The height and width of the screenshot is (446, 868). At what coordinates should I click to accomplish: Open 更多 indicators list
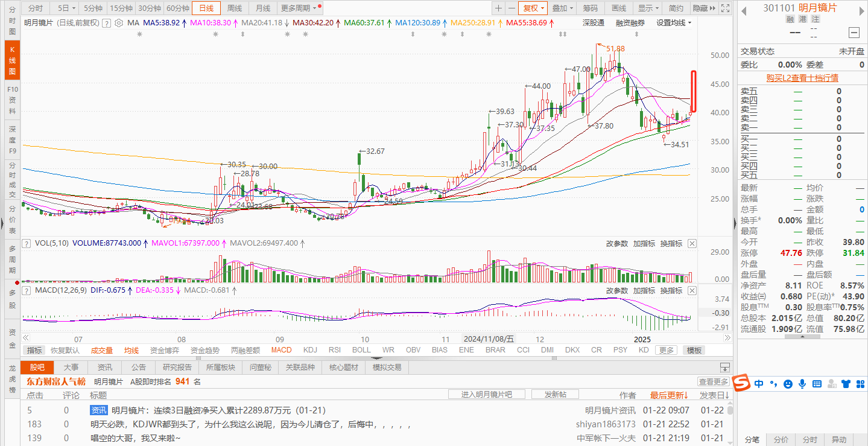(667, 350)
